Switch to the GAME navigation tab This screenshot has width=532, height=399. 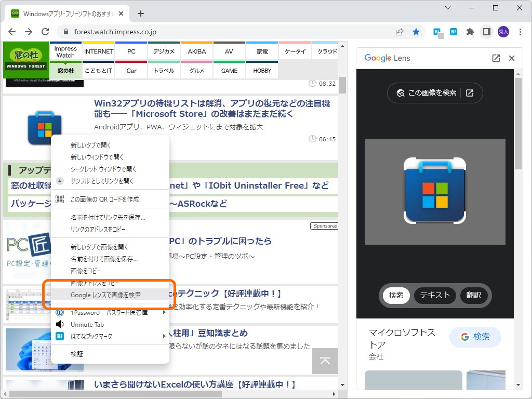click(229, 71)
